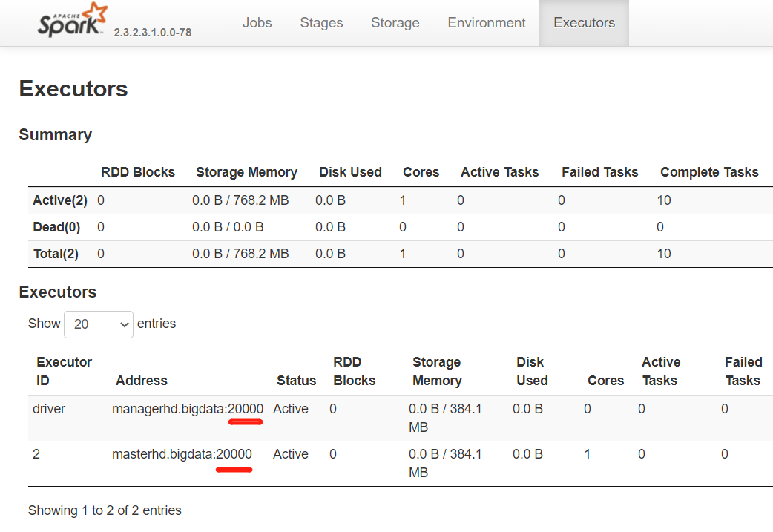Click the Spark version number text
The image size is (773, 532).
pos(152,33)
